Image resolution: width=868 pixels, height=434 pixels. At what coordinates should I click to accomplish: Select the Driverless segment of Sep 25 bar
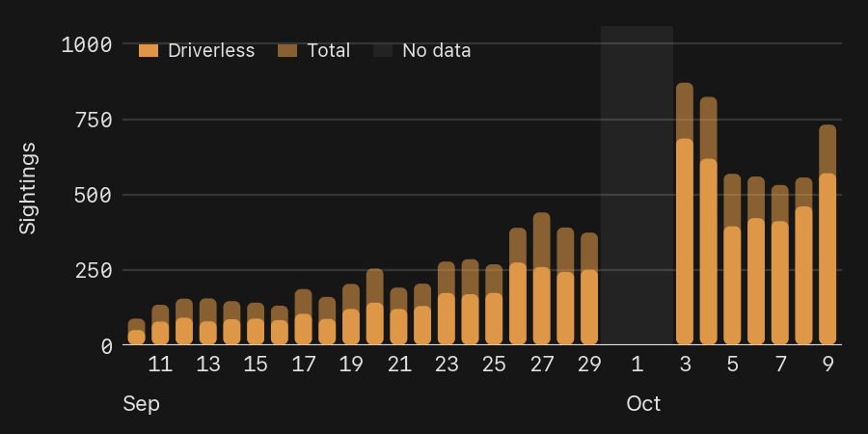[x=495, y=319]
